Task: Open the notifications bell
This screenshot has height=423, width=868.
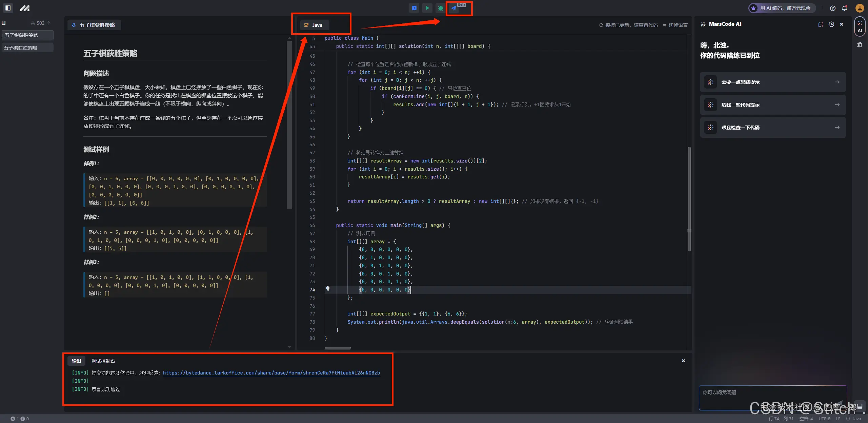Action: click(844, 8)
